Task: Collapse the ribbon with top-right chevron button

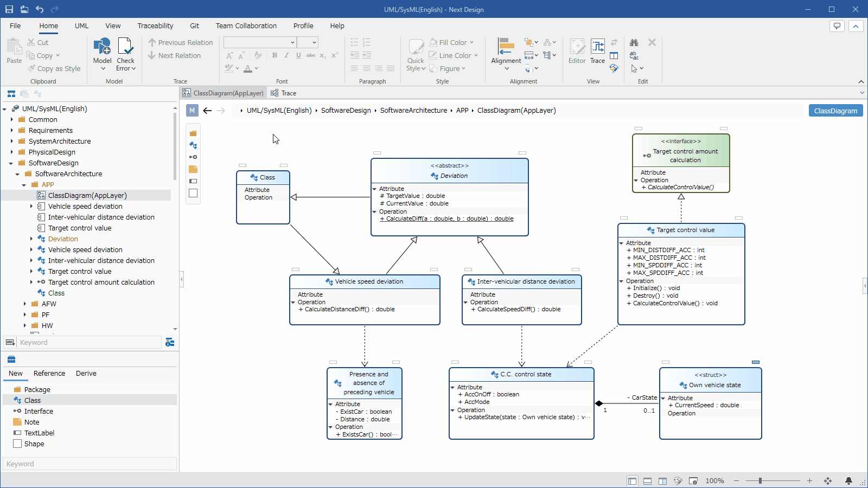Action: point(856,25)
